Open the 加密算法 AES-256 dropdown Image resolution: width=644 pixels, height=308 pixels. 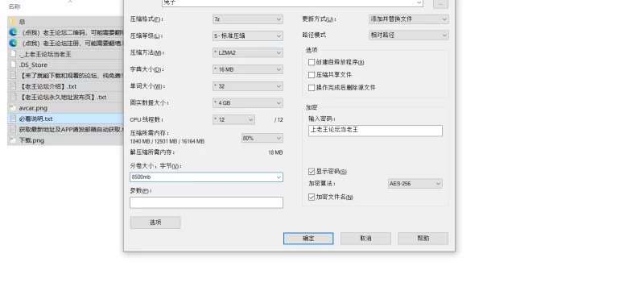tap(415, 183)
